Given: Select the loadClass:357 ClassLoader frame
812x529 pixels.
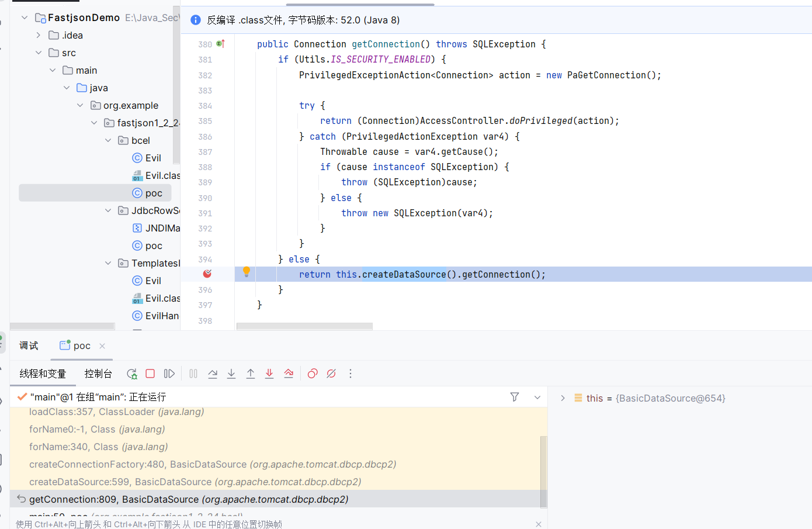Looking at the screenshot, I should pos(275,412).
